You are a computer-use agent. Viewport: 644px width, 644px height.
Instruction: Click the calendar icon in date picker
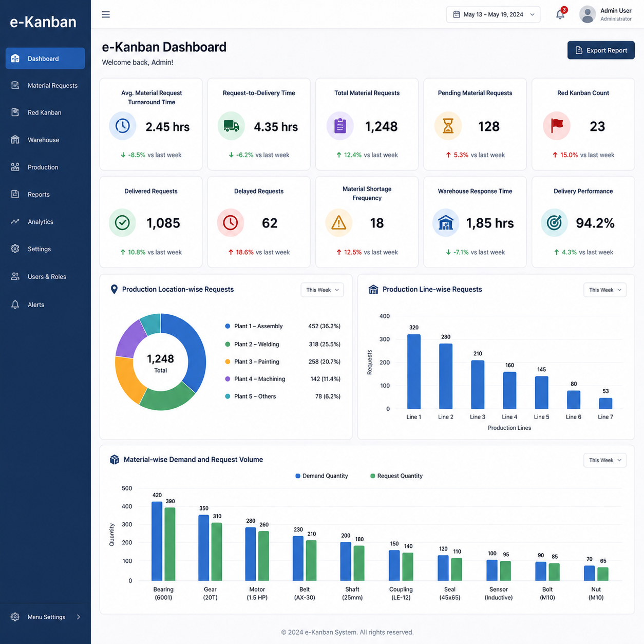(x=457, y=14)
